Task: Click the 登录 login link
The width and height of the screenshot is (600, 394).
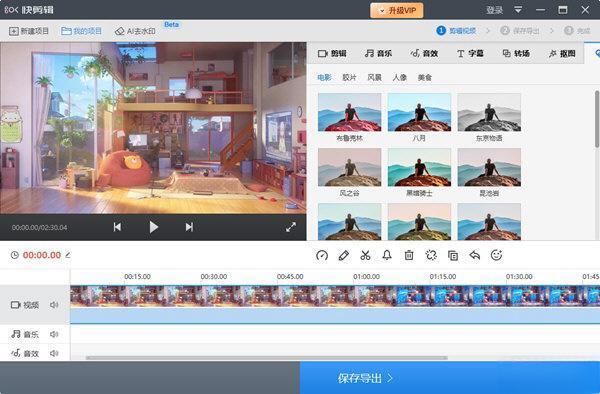Action: click(x=494, y=10)
